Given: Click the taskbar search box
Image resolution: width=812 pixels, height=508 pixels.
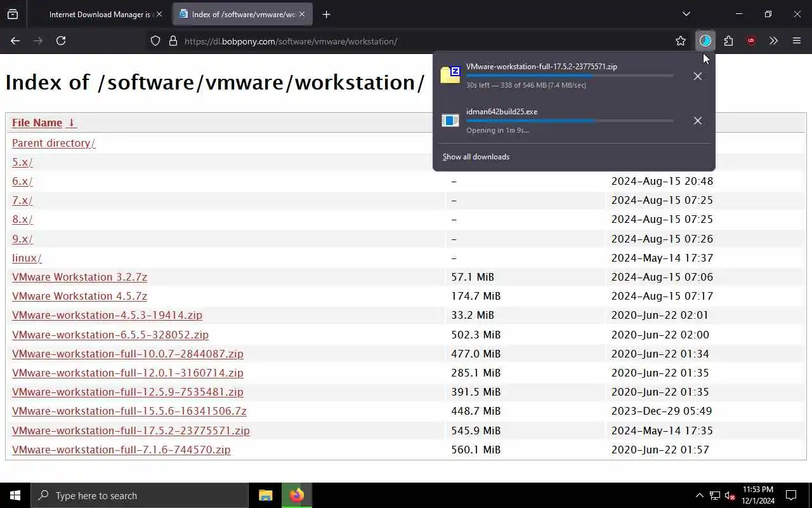Looking at the screenshot, I should tap(140, 495).
